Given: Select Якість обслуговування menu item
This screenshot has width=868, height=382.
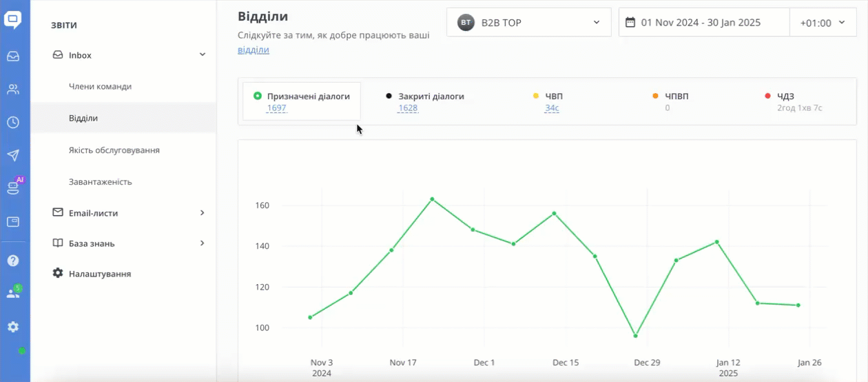Looking at the screenshot, I should (114, 150).
